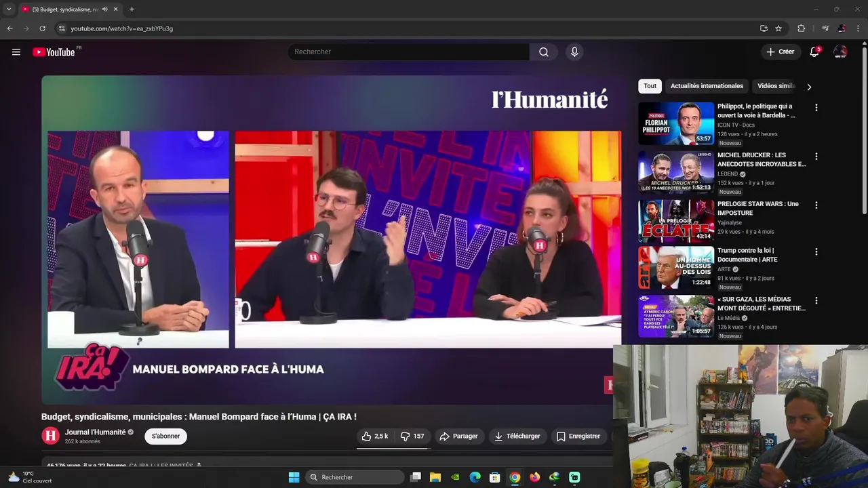Open Task View on the taskbar
The image size is (868, 488).
click(416, 477)
